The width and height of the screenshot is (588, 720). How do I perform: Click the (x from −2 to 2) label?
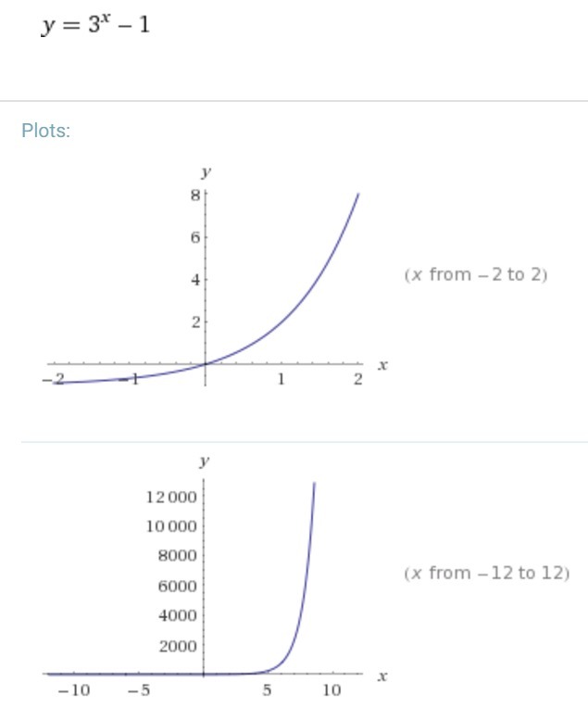pyautogui.click(x=476, y=275)
